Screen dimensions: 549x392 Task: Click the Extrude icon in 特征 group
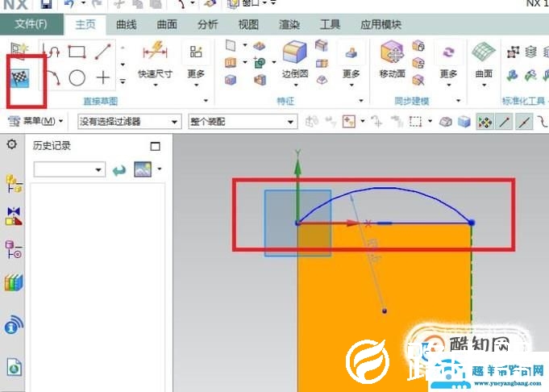point(231,63)
